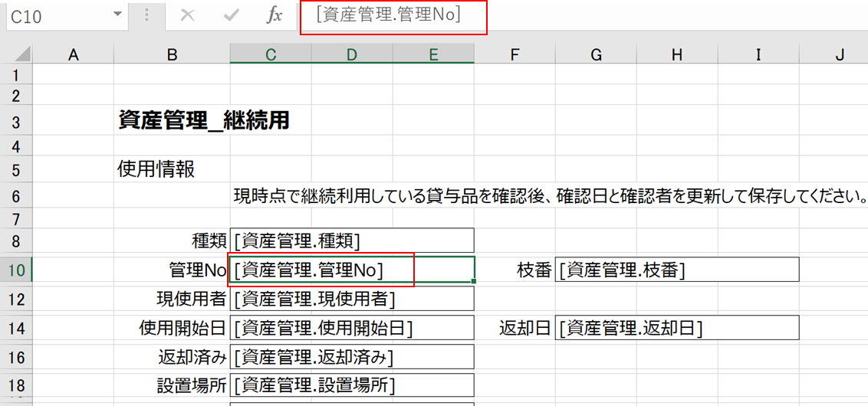Open the Name Box dropdown arrow
Screen dimensions: 868x406
point(117,15)
